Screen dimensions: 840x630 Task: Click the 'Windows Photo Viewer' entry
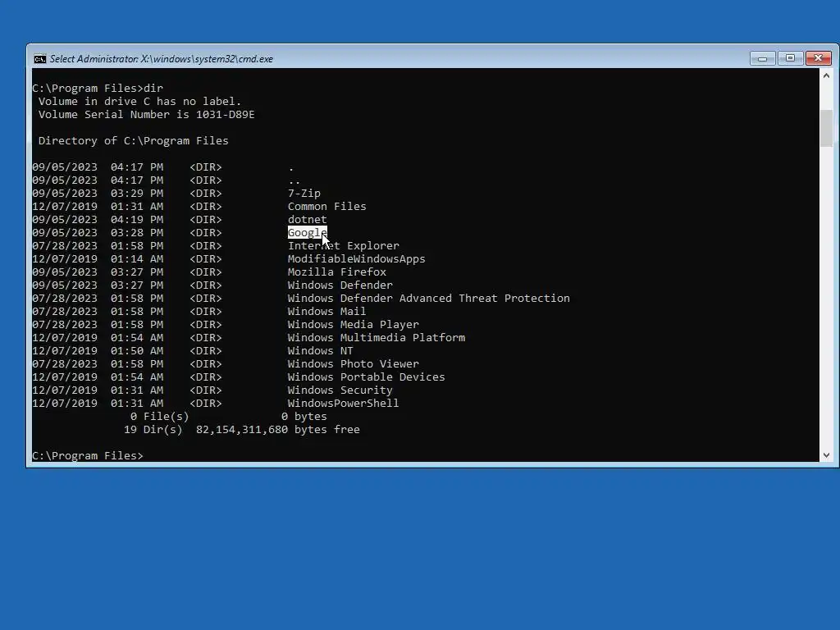click(x=353, y=363)
